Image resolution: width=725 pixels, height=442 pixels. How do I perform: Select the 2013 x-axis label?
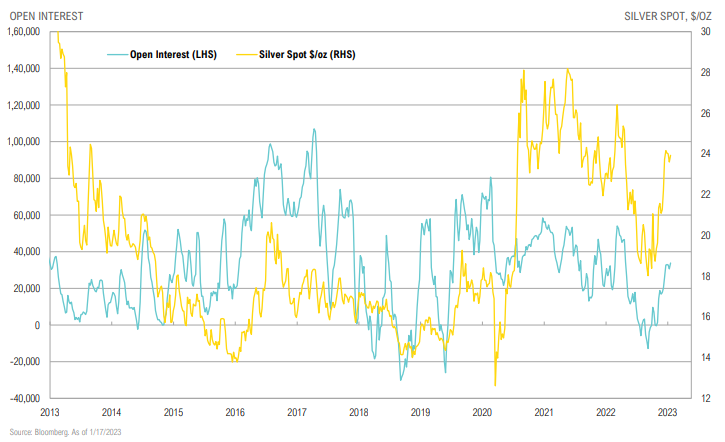coord(50,411)
